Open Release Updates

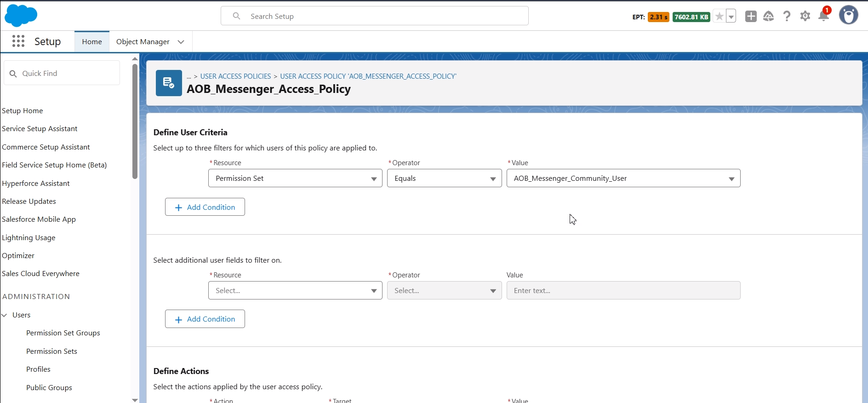(x=29, y=201)
